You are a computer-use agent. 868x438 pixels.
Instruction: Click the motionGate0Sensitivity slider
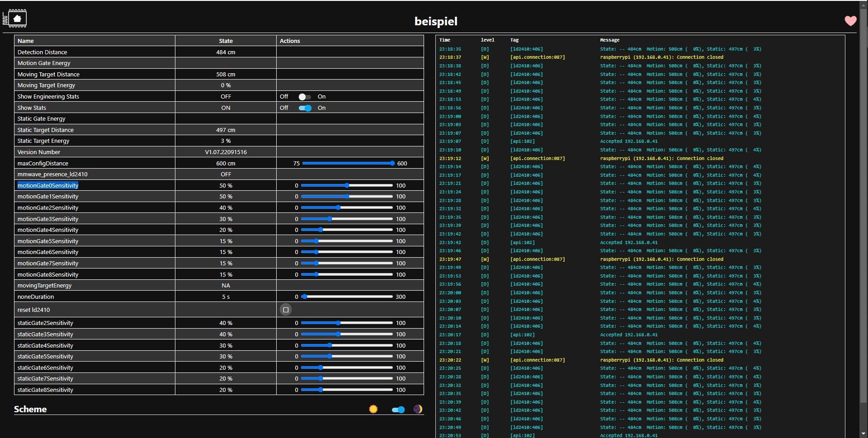coord(347,185)
